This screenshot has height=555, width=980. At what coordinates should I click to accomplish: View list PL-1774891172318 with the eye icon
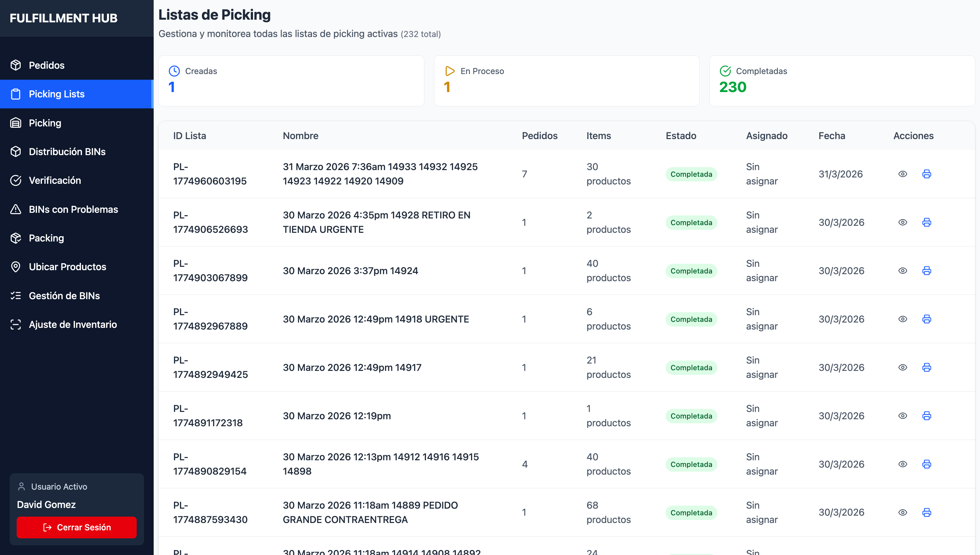click(x=903, y=416)
